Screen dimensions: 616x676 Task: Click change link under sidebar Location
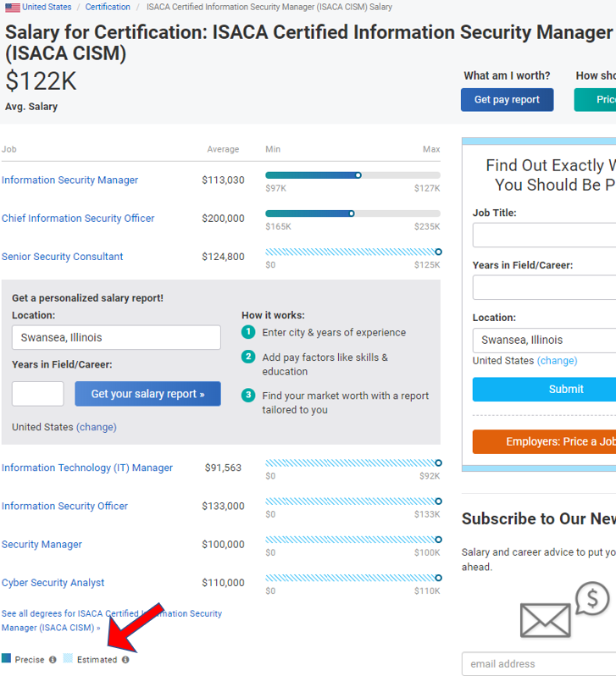[558, 360]
